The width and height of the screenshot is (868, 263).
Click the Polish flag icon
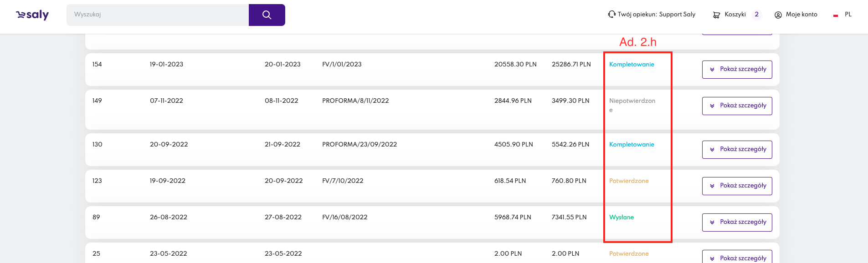point(836,15)
